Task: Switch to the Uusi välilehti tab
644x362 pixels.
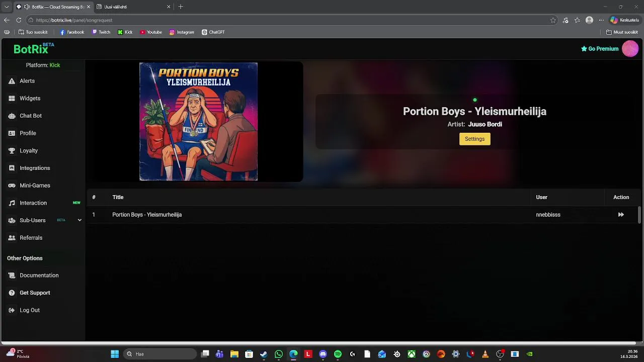Action: 133,7
